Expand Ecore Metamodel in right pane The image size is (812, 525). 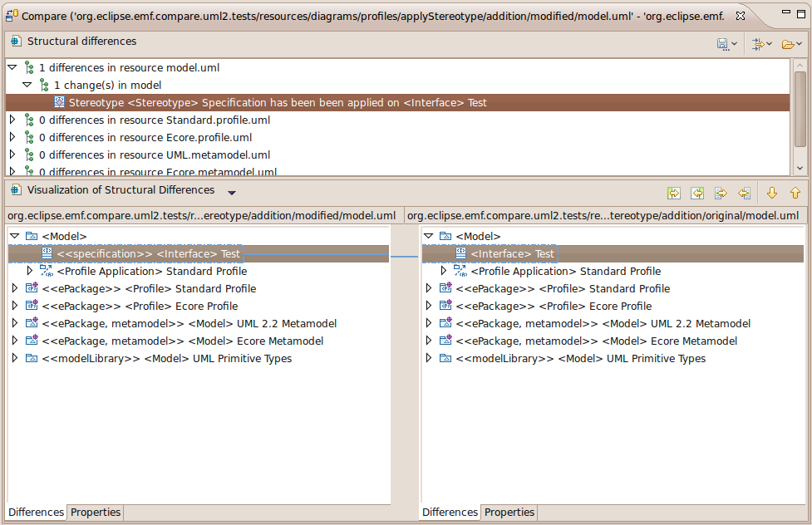[x=428, y=341]
